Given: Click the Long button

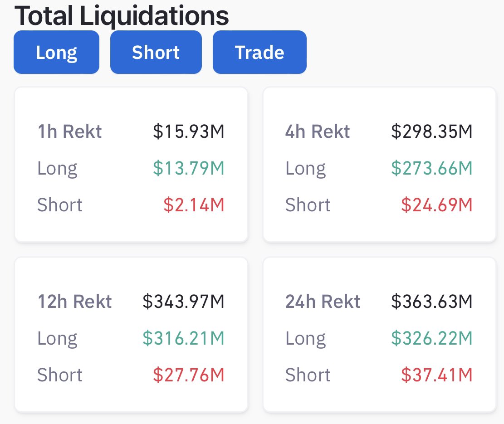Looking at the screenshot, I should [x=56, y=52].
